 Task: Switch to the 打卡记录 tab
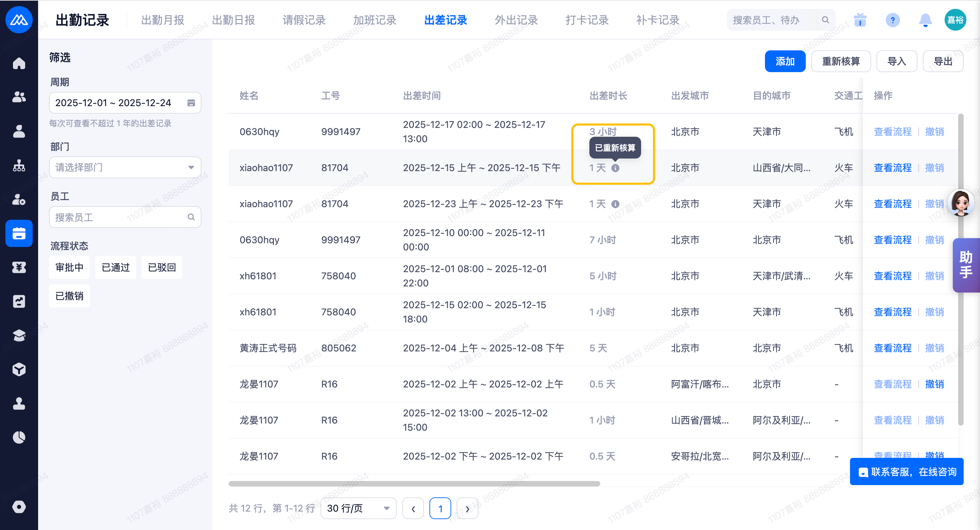click(x=587, y=20)
